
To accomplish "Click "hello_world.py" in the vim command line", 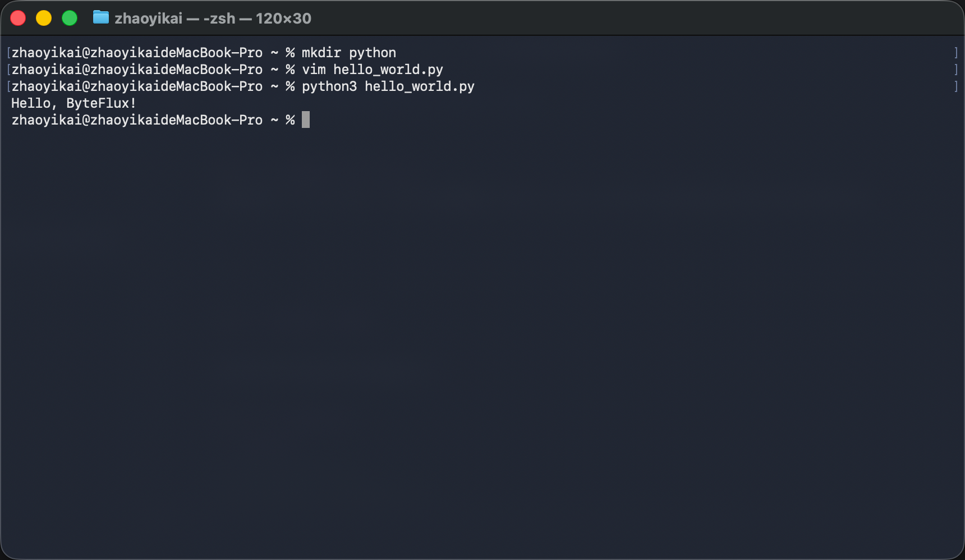I will (x=388, y=70).
